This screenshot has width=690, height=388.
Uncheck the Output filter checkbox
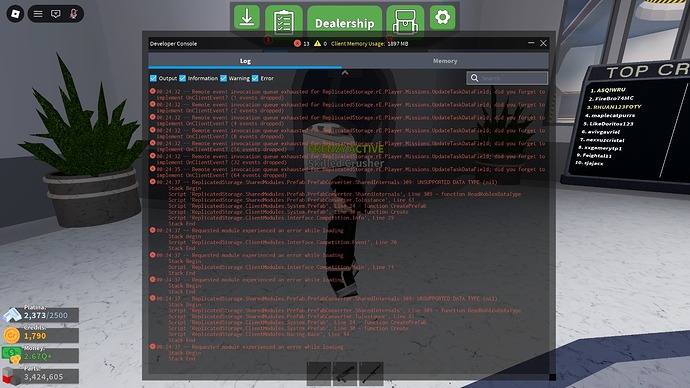click(x=153, y=78)
